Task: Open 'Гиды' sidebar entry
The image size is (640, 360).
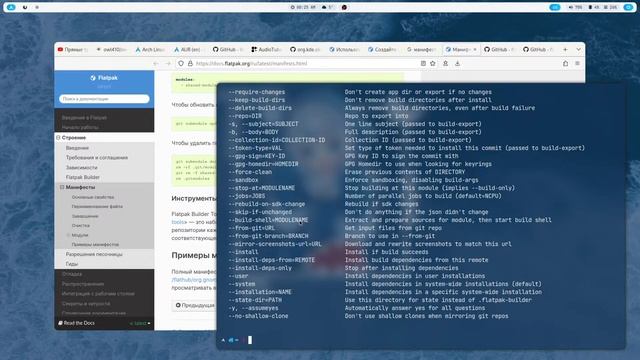Action: [x=71, y=264]
